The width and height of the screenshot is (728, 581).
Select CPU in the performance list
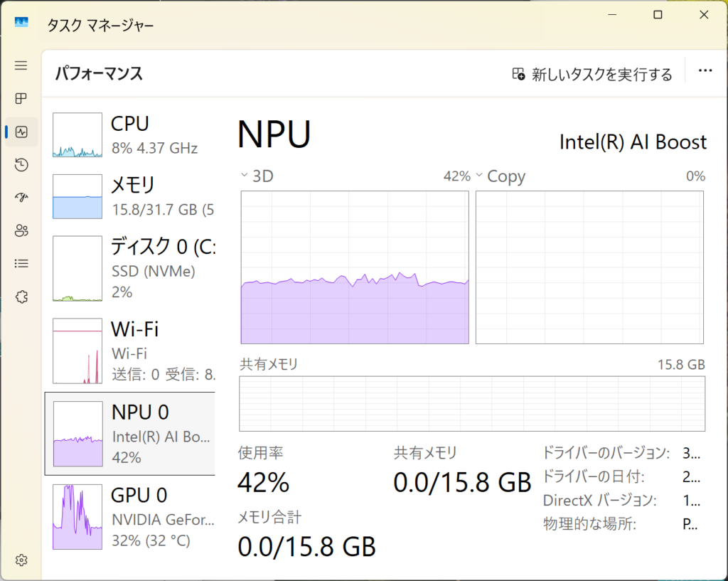coord(130,134)
